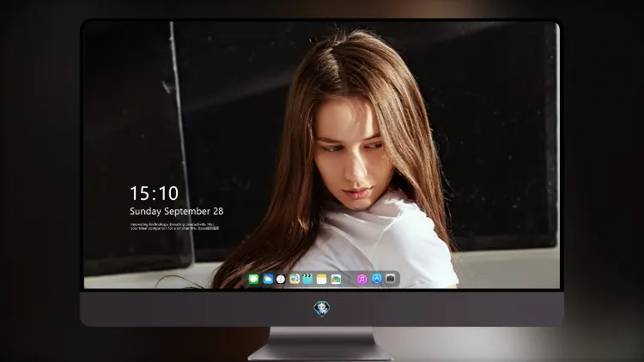Screen dimensions: 644x362
Task: Open the Camera app in the dock
Action: (x=391, y=279)
